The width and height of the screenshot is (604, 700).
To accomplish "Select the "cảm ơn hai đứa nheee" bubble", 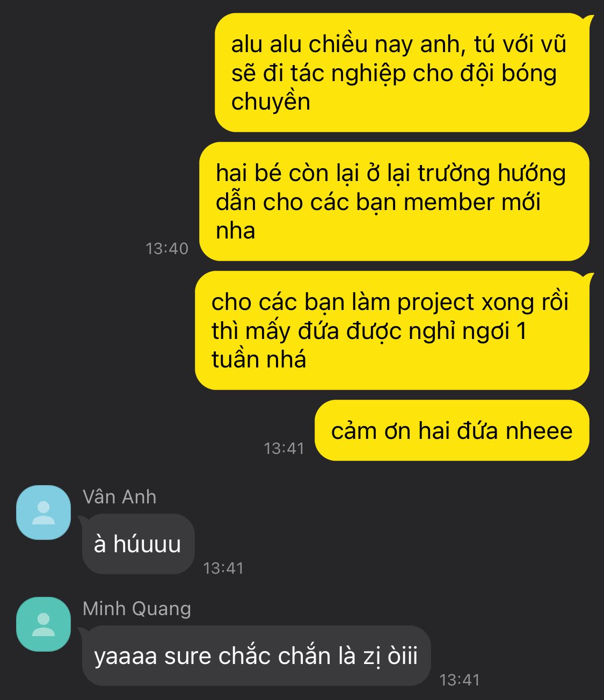I will 452,430.
